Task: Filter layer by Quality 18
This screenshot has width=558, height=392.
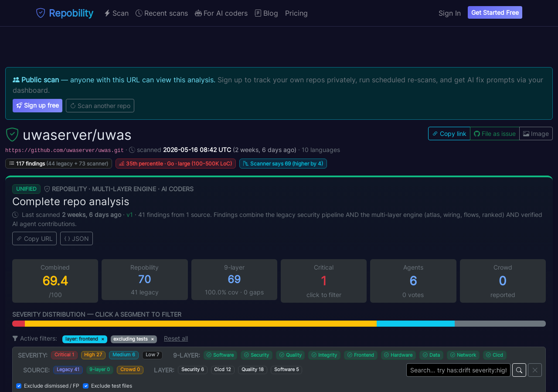Action: [x=252, y=370]
